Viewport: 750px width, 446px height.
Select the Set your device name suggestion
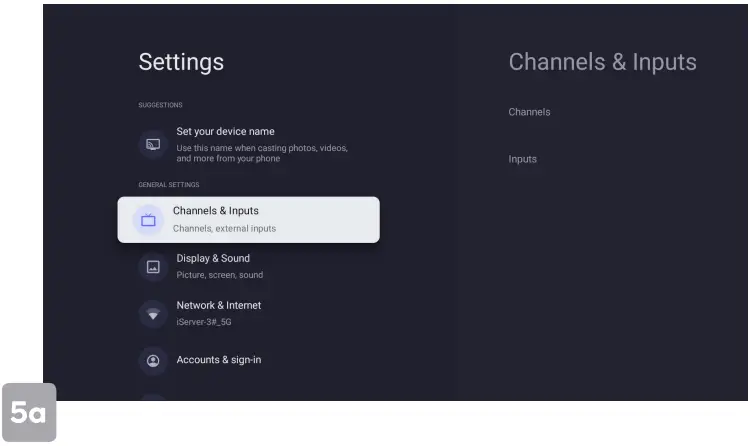[x=225, y=131]
